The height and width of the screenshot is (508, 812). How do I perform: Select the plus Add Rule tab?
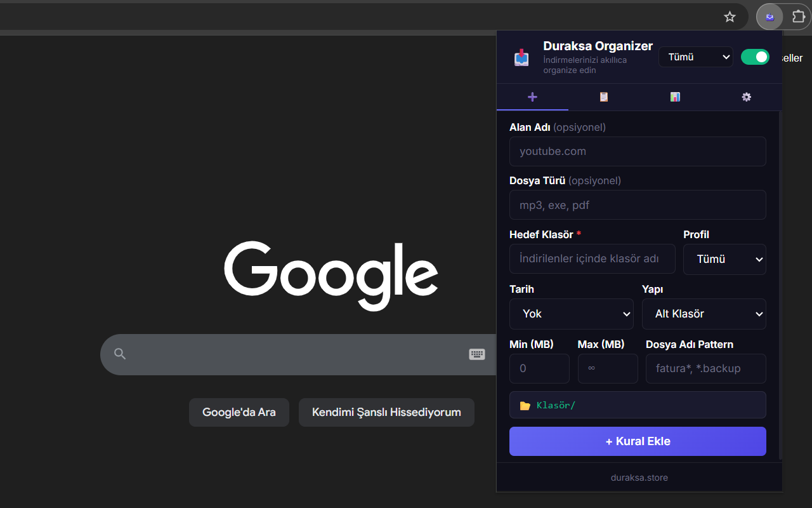tap(532, 97)
